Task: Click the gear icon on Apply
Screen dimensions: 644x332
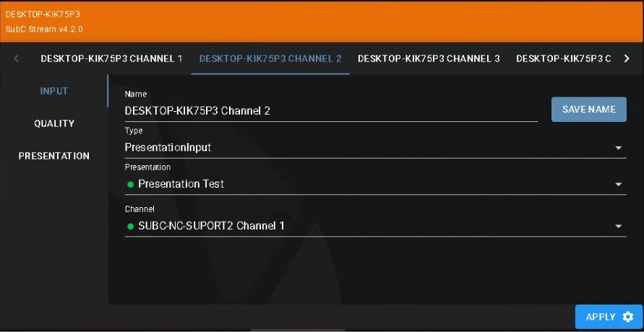Action: point(627,317)
